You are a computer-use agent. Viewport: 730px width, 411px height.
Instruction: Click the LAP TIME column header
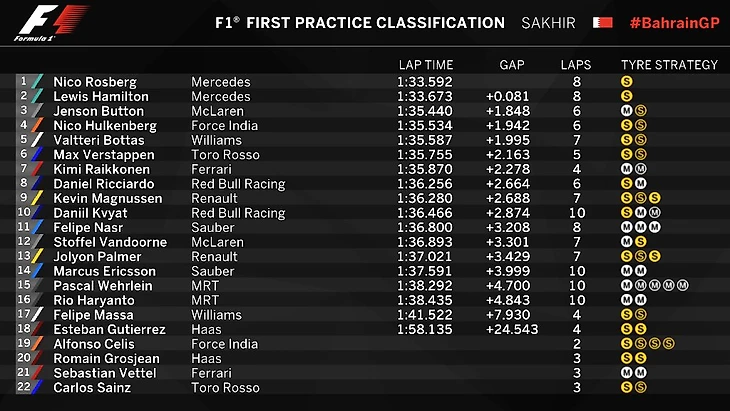pos(426,65)
